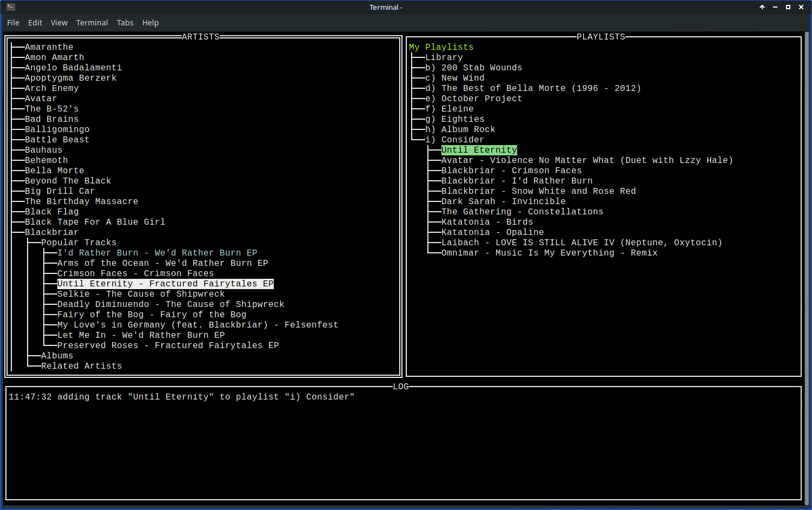Select artist Beyond The Black
This screenshot has width=812, height=510.
coord(68,181)
